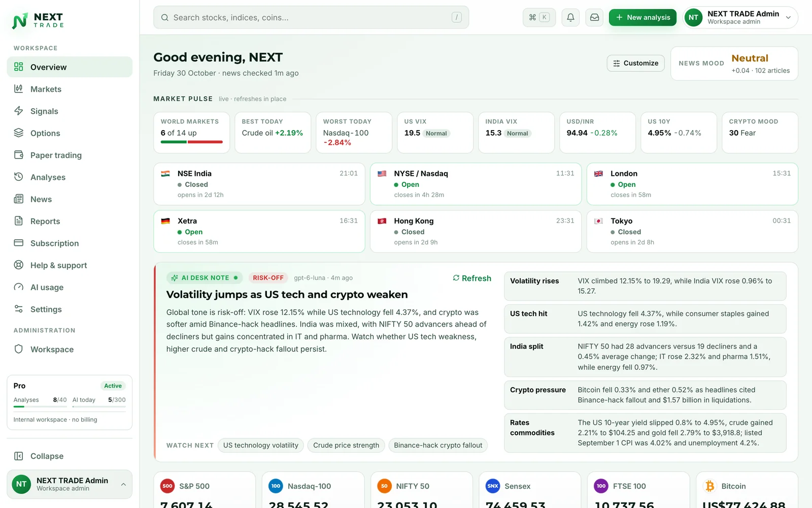Go to Overview page
Screen dimensions: 812x508
[x=70, y=67]
